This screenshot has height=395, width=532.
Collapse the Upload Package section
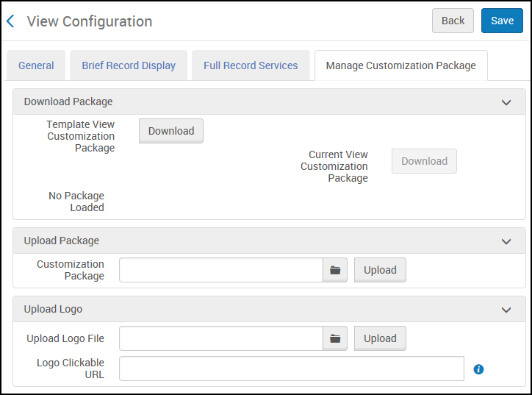506,241
